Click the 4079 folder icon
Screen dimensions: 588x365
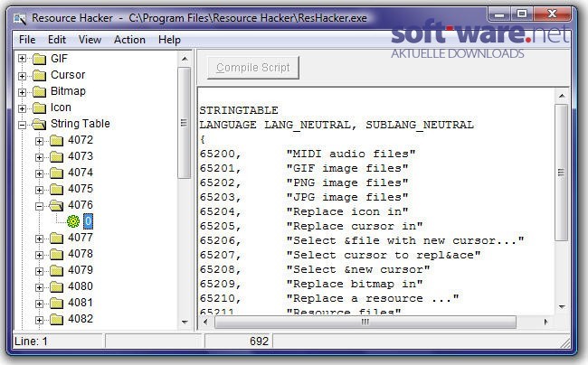pyautogui.click(x=57, y=271)
